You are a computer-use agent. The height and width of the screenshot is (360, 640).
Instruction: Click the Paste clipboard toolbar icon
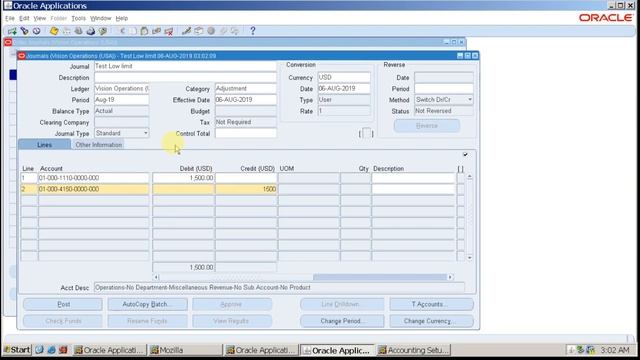click(x=144, y=31)
